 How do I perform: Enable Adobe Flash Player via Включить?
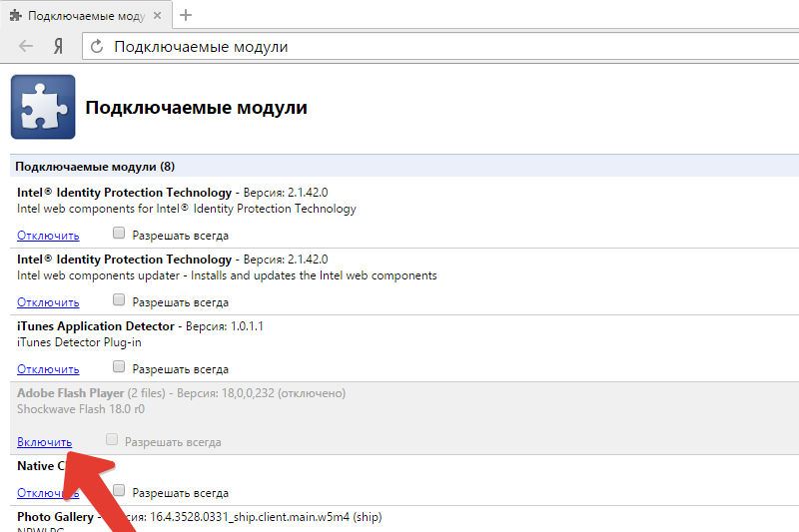point(44,442)
